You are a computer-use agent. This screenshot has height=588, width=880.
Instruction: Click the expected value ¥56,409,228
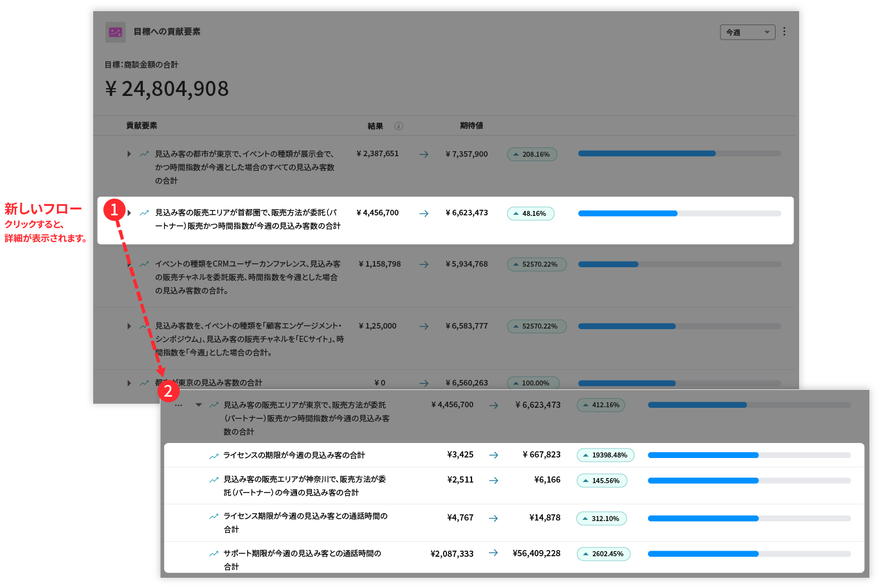(x=537, y=553)
